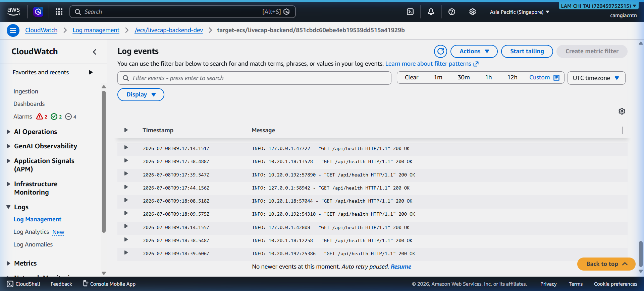Screen dimensions: 644x291
Task: Select the 12h time range
Action: (x=512, y=77)
